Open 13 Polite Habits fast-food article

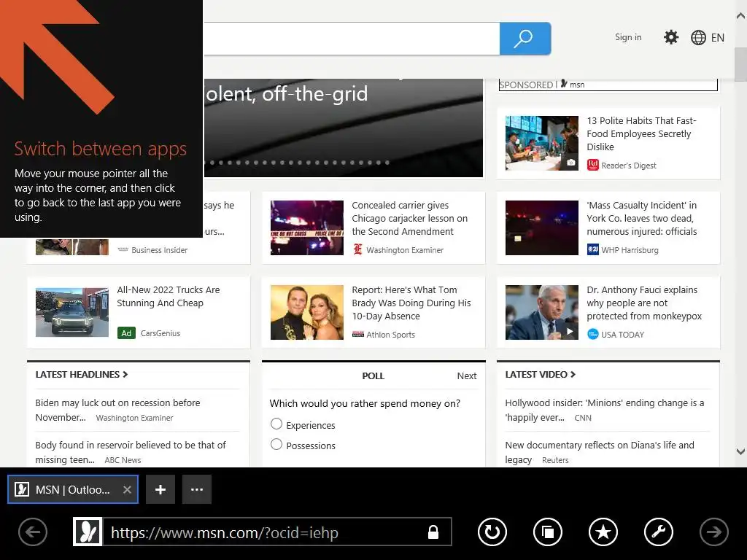pyautogui.click(x=641, y=134)
